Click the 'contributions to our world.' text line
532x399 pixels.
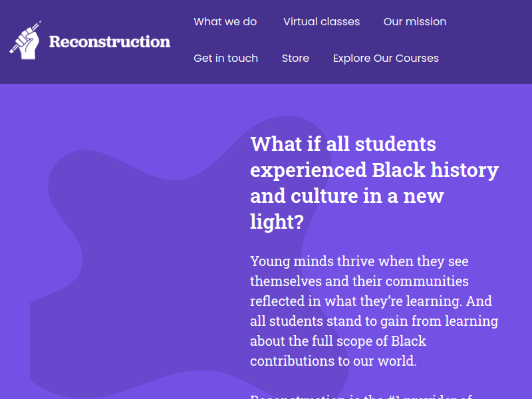[x=334, y=361]
